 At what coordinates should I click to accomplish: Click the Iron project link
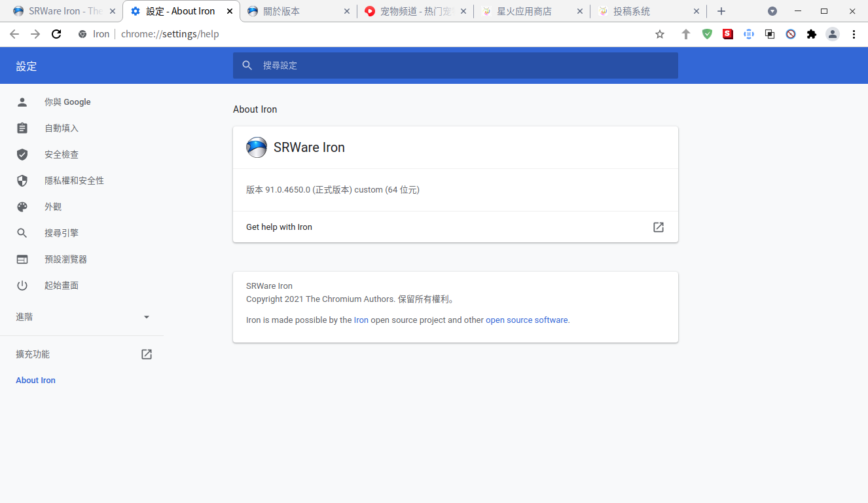361,320
